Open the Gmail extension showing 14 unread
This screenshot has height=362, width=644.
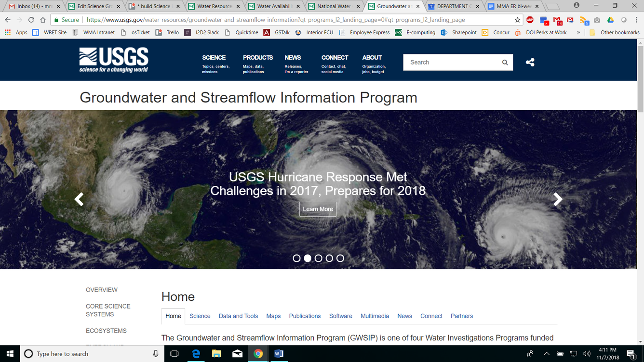point(558,20)
